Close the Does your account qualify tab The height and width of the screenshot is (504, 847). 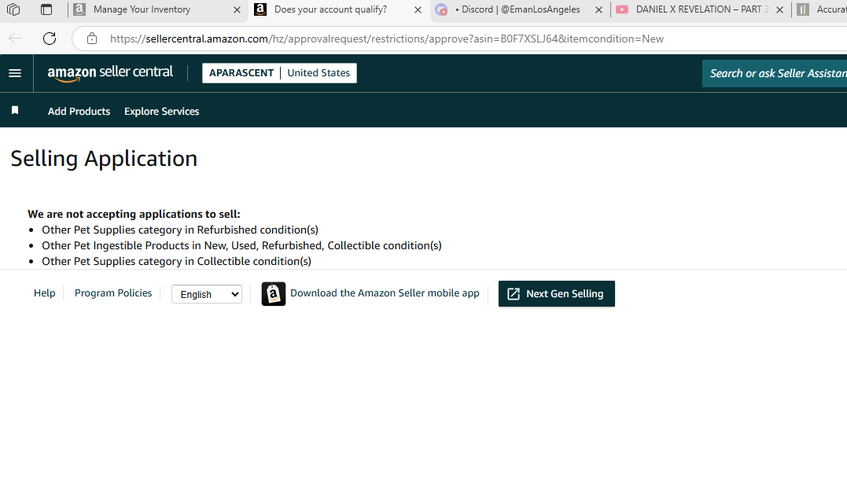(418, 9)
